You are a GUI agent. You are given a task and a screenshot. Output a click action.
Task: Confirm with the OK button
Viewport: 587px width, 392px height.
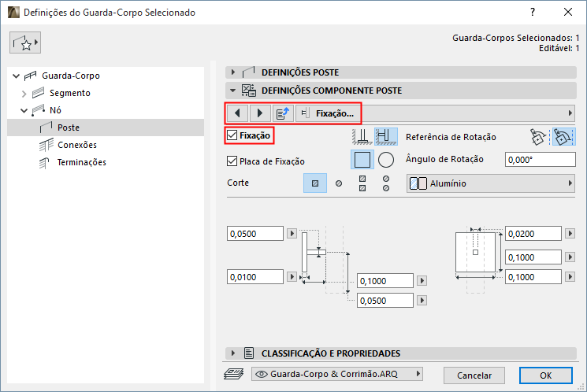[545, 375]
